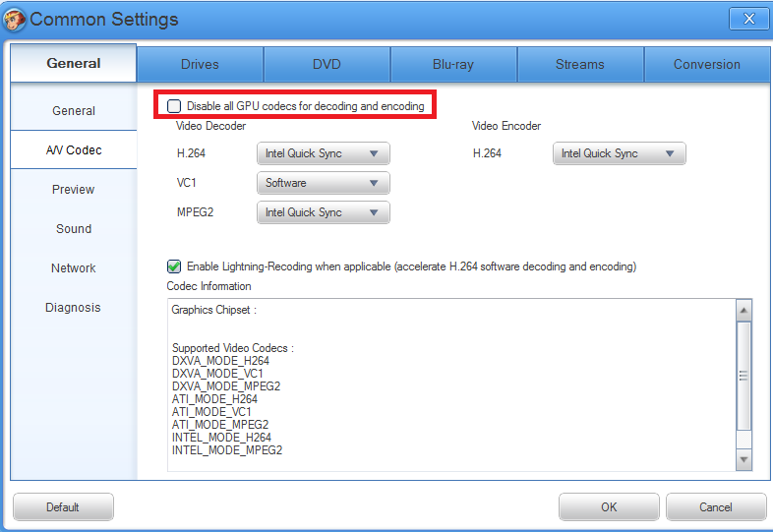Viewport: 773px width, 532px height.
Task: Click the ATI_MODE_H264 line
Action: [214, 399]
